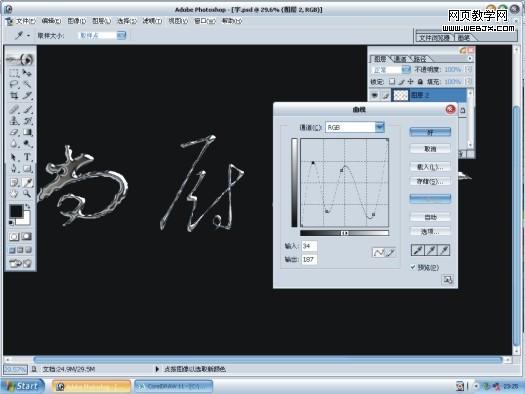This screenshot has height=394, width=525.
Task: Toggle visibility eye of Layer 2
Action: coord(375,96)
